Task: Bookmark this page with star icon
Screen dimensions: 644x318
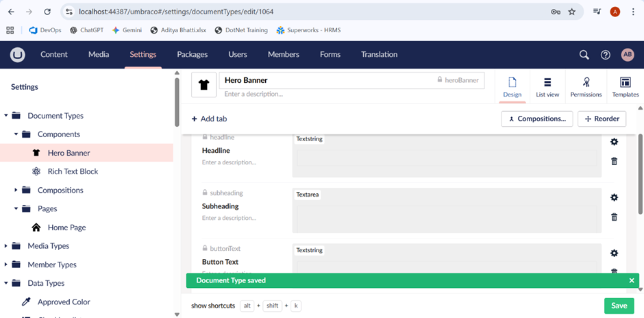Action: pyautogui.click(x=572, y=12)
